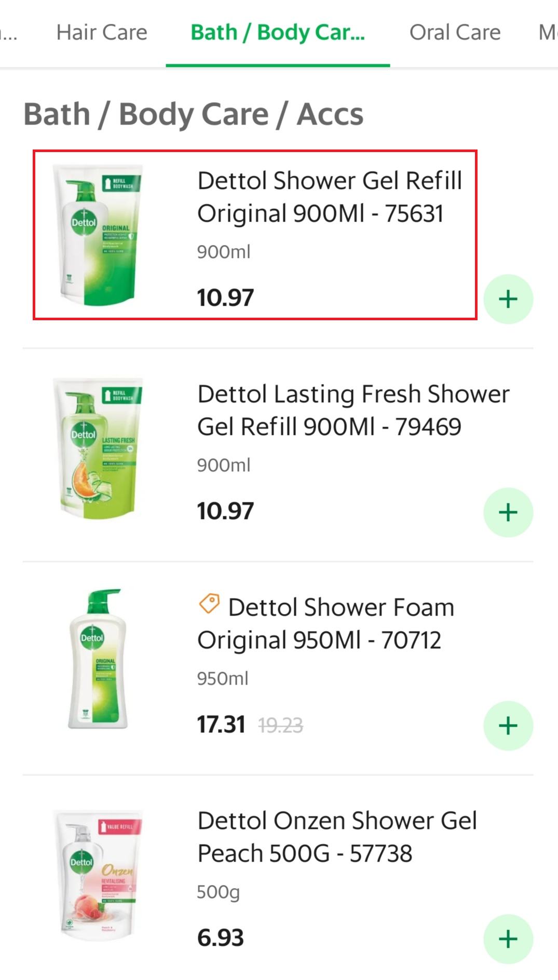Open the truncated tab before Hair Care
The height and width of the screenshot is (980, 558).
point(8,32)
